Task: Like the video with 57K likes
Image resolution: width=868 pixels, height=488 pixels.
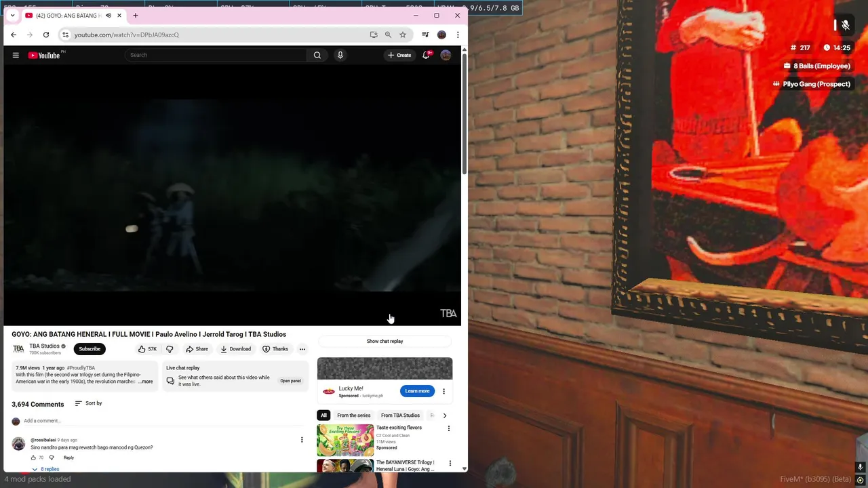Action: [147, 349]
